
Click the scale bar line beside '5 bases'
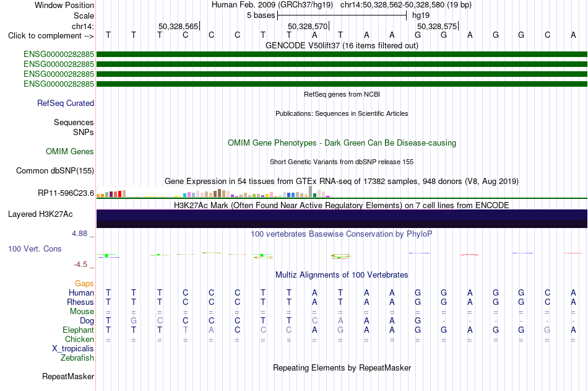[x=342, y=15]
